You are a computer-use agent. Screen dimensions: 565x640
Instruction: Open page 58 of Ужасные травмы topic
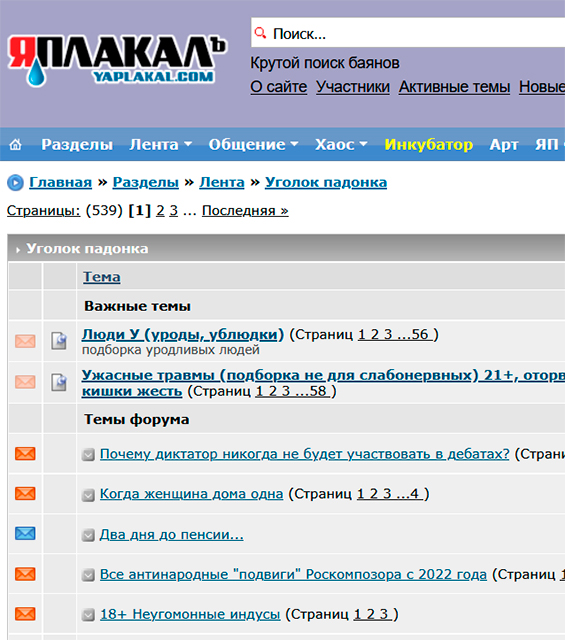(318, 391)
